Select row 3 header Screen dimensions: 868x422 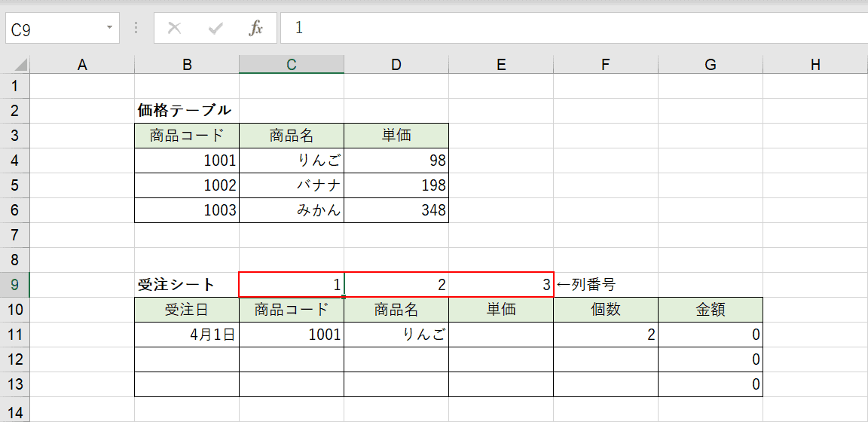tap(15, 136)
